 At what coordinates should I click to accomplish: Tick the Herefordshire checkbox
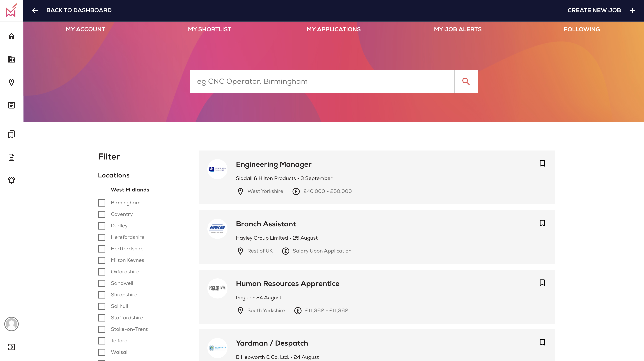102,237
